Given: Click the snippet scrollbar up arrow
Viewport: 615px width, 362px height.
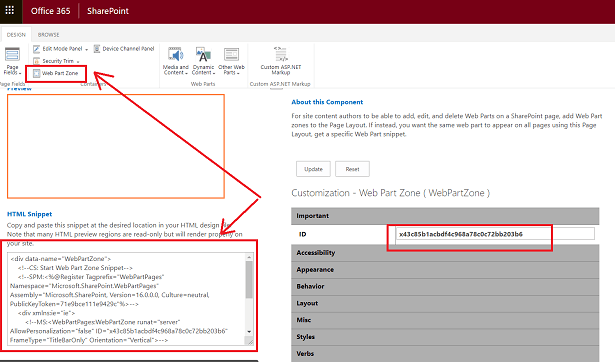Looking at the screenshot, I should click(249, 257).
